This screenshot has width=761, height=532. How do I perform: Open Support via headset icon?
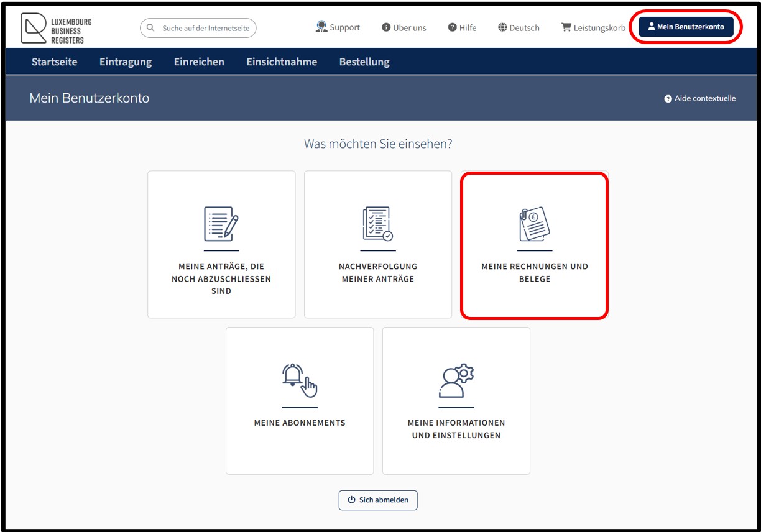[x=321, y=27]
